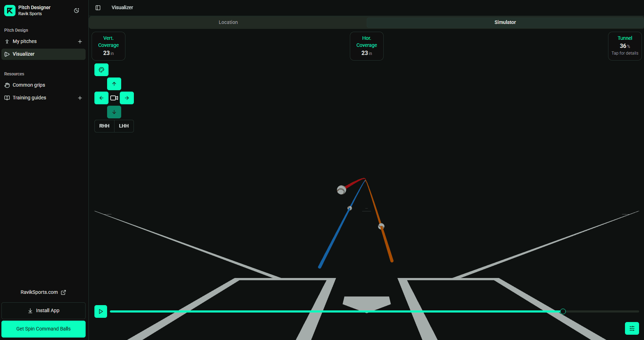
Task: Tap Tunnel card for details
Action: point(624,46)
